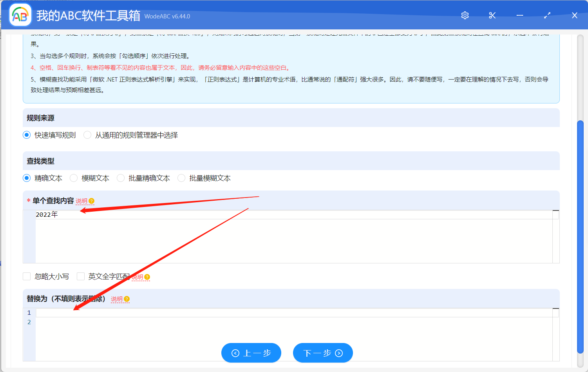Click the question icon next to 英文全字匹配
588x372 pixels.
147,277
